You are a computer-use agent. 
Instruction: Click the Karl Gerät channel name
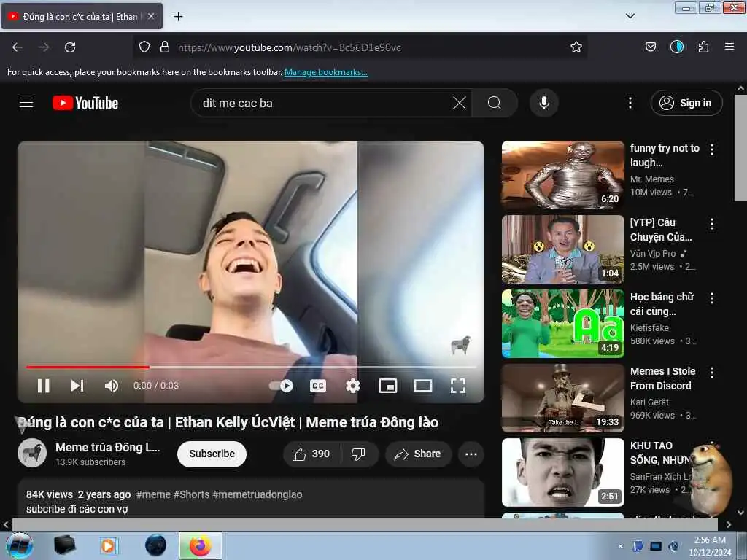[649, 402]
